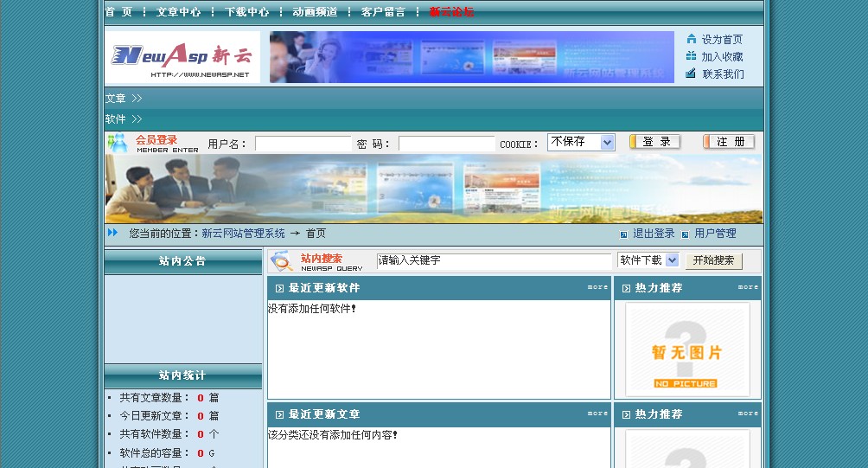Click the 站内公告 panel header
This screenshot has width=868, height=468.
pos(183,261)
